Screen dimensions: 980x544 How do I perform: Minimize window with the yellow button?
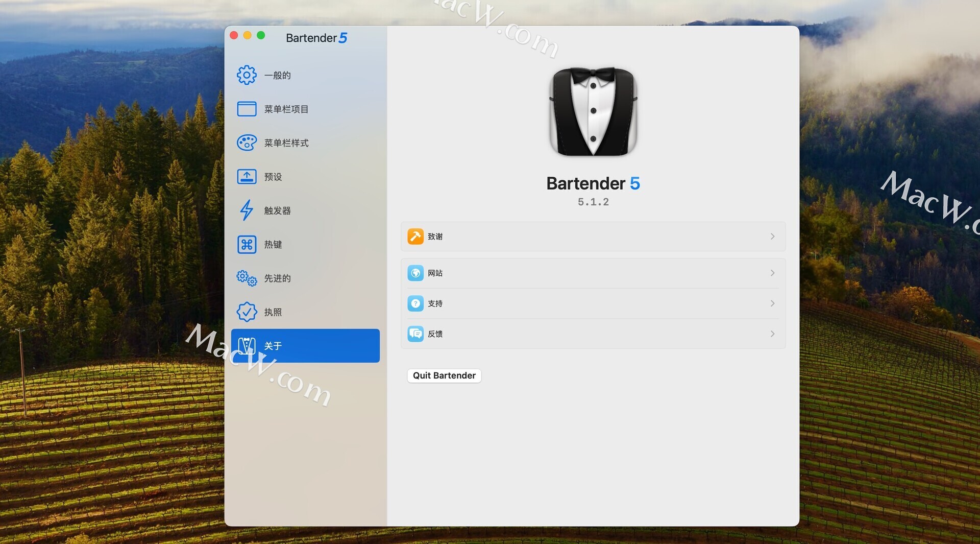click(248, 35)
